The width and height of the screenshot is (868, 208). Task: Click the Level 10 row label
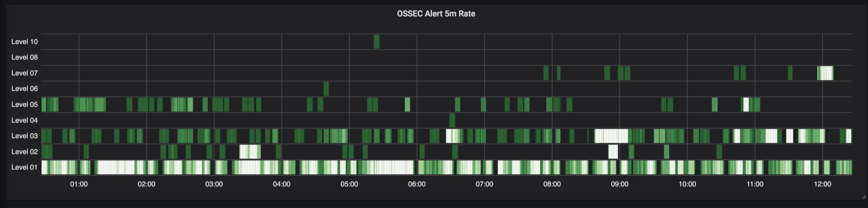tap(25, 42)
